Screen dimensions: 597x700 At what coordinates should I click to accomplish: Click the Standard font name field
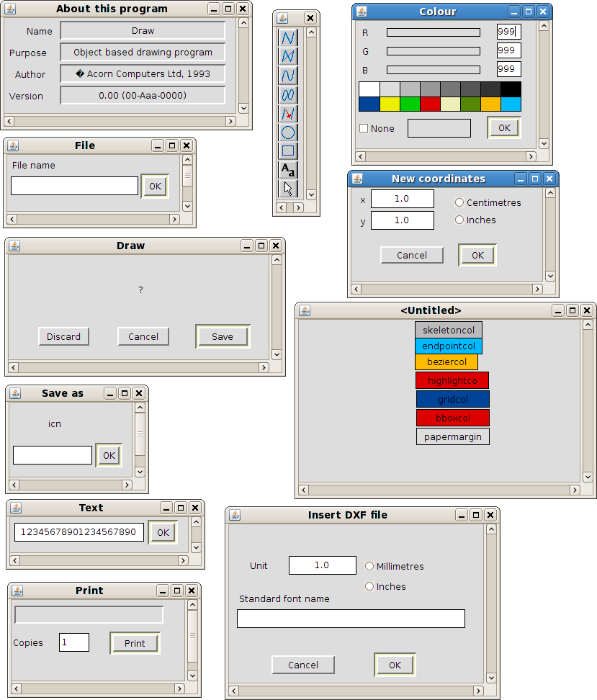click(x=351, y=619)
